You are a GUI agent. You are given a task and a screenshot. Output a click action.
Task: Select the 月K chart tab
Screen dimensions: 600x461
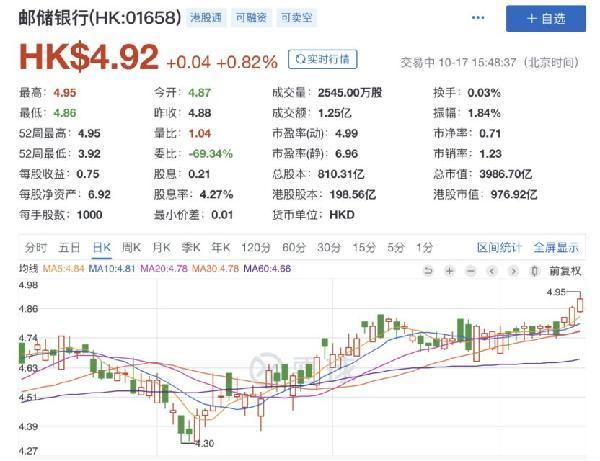click(x=161, y=248)
